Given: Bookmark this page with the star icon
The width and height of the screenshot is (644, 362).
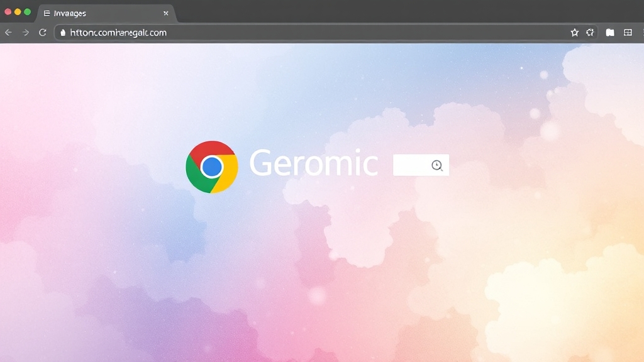Looking at the screenshot, I should 574,33.
